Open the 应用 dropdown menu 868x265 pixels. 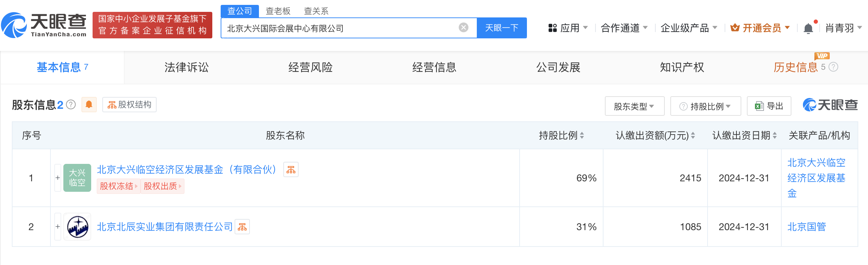[x=568, y=28]
